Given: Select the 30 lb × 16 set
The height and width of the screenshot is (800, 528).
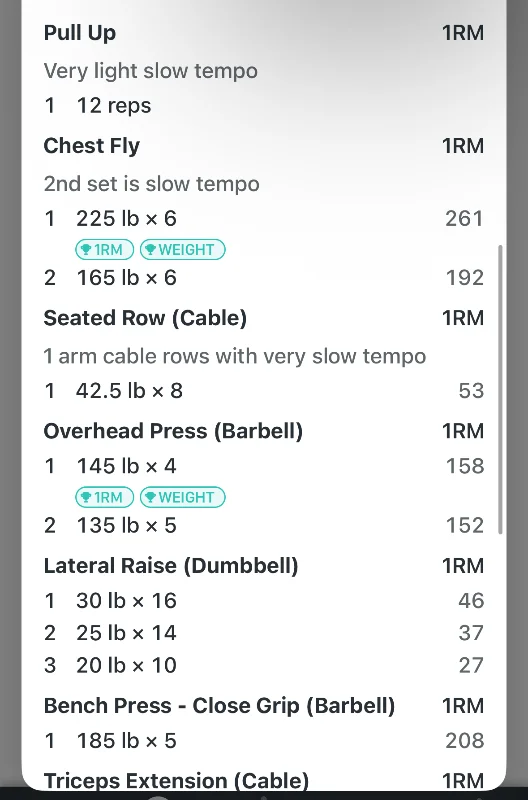Looking at the screenshot, I should [264, 601].
